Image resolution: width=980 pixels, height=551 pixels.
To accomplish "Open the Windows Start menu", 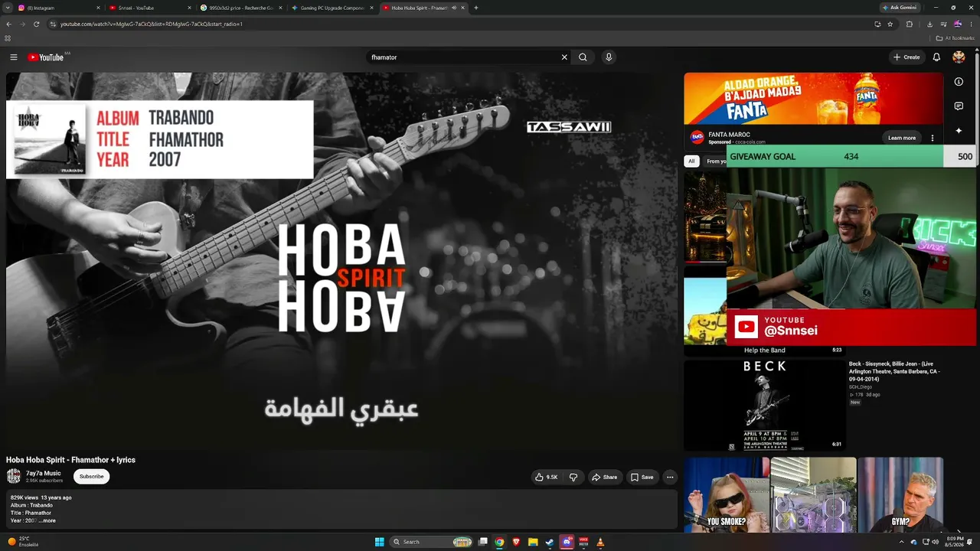I will click(380, 542).
